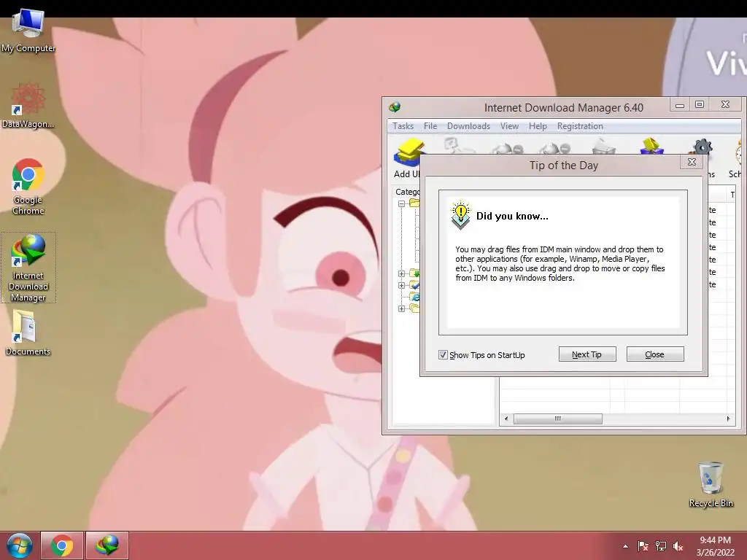Click the Next Tip button
The width and height of the screenshot is (747, 560).
pos(587,354)
